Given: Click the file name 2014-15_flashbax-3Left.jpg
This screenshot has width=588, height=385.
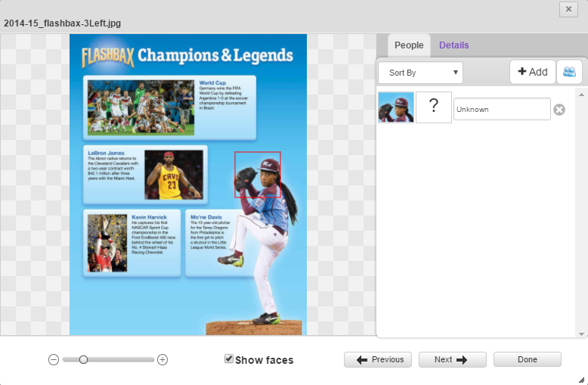Looking at the screenshot, I should [x=62, y=23].
